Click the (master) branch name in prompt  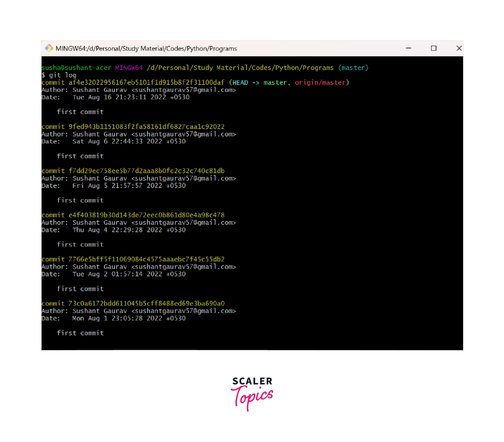[x=353, y=68]
